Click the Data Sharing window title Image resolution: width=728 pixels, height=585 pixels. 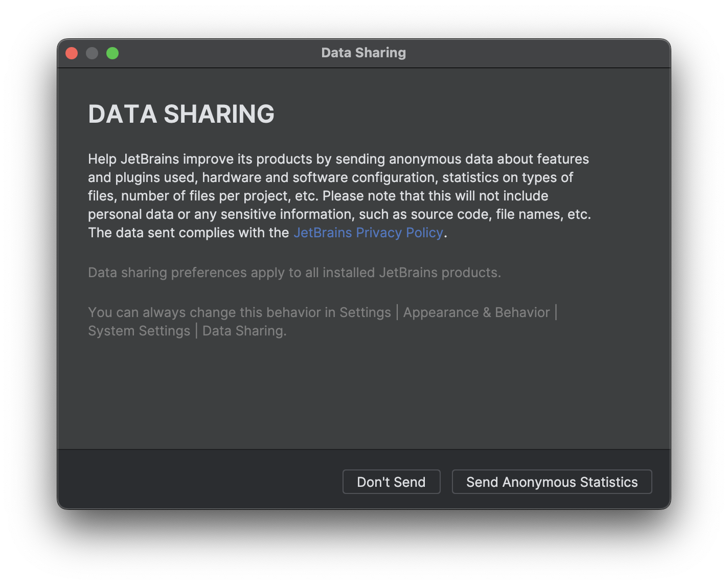[x=363, y=53]
